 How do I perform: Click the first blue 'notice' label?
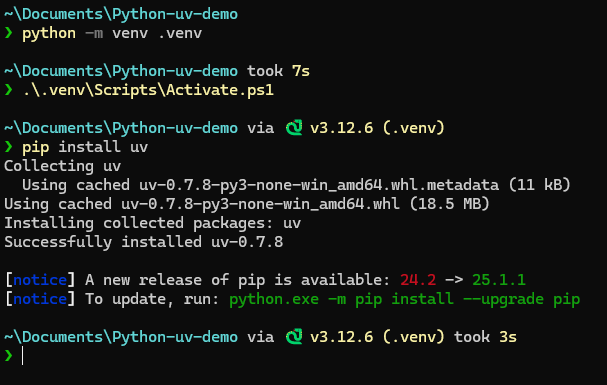tap(40, 280)
